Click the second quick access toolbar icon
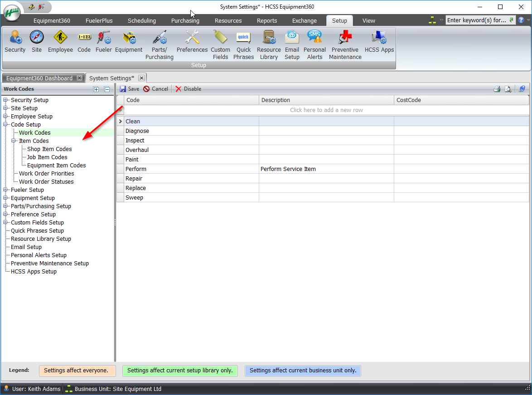532x395 pixels. point(41,7)
